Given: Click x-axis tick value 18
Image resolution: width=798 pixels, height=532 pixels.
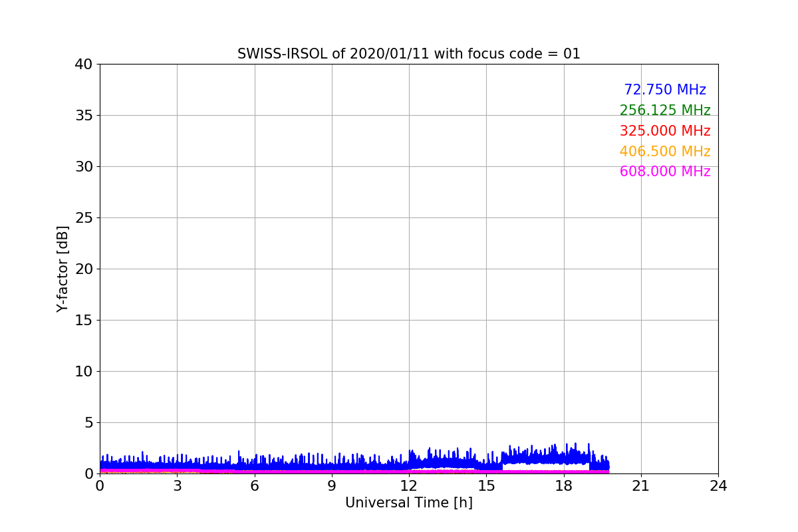Looking at the screenshot, I should pos(564,486).
